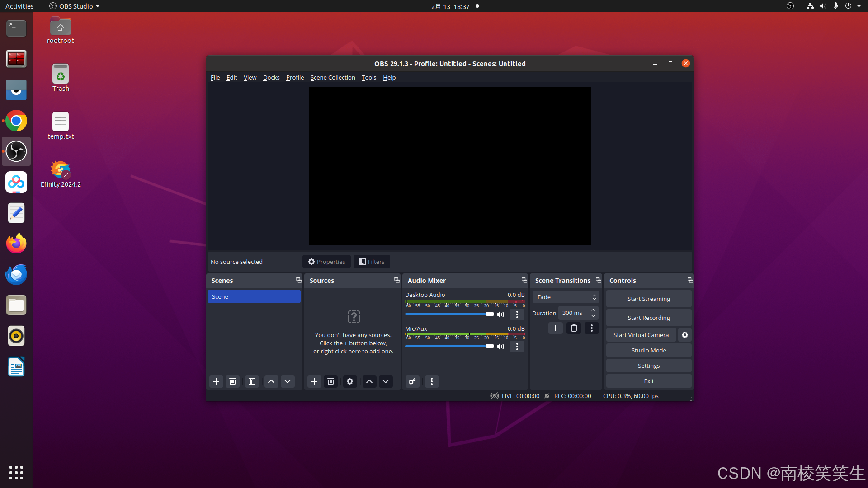Click Start Recording button
The width and height of the screenshot is (868, 488).
648,318
